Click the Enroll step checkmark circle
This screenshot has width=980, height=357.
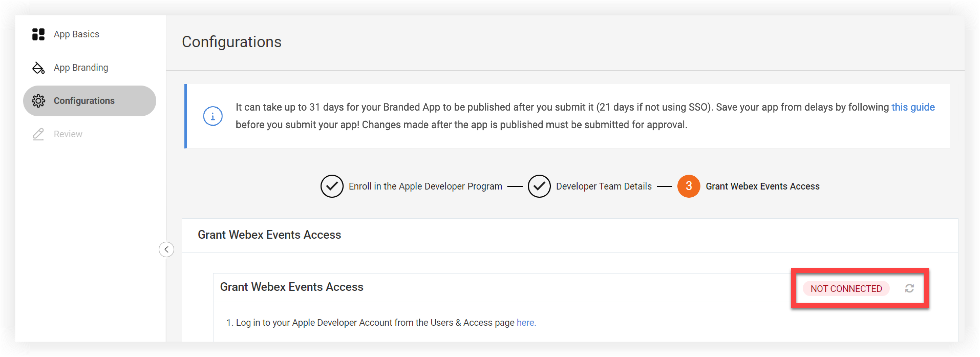[332, 186]
